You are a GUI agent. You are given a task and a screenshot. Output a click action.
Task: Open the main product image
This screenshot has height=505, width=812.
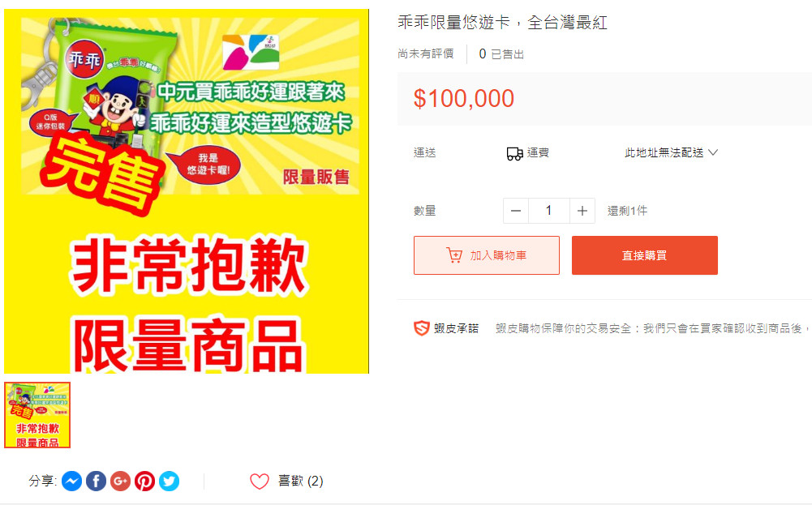(x=187, y=191)
